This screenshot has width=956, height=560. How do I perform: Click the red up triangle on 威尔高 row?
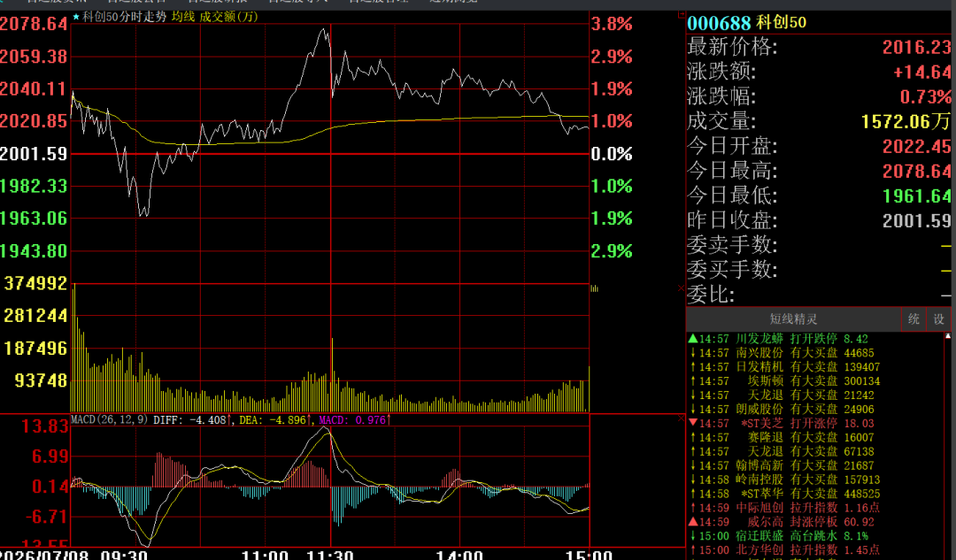[x=692, y=522]
